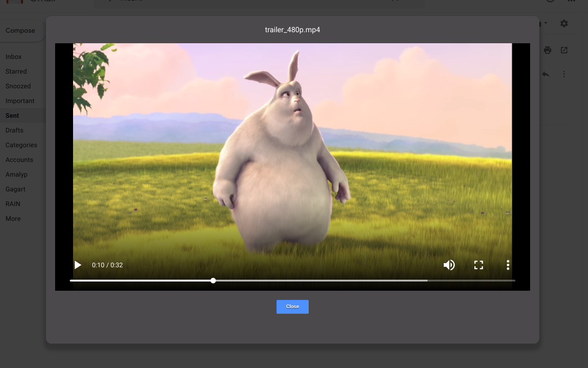Viewport: 588px width, 368px height.
Task: Open the Important folder
Action: [20, 101]
